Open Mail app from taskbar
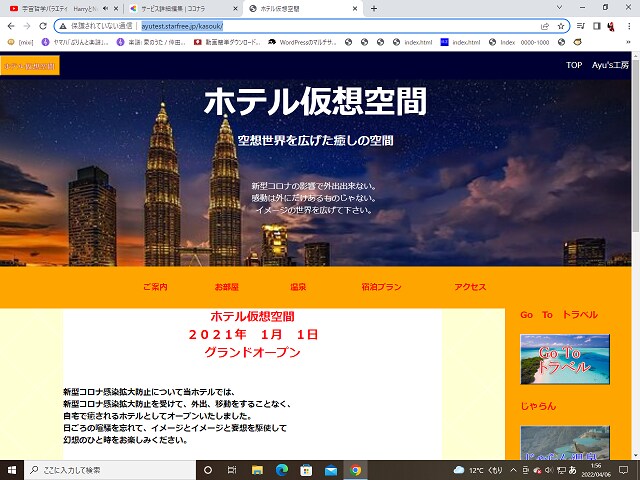Screen dimensions: 640x480 [331, 470]
